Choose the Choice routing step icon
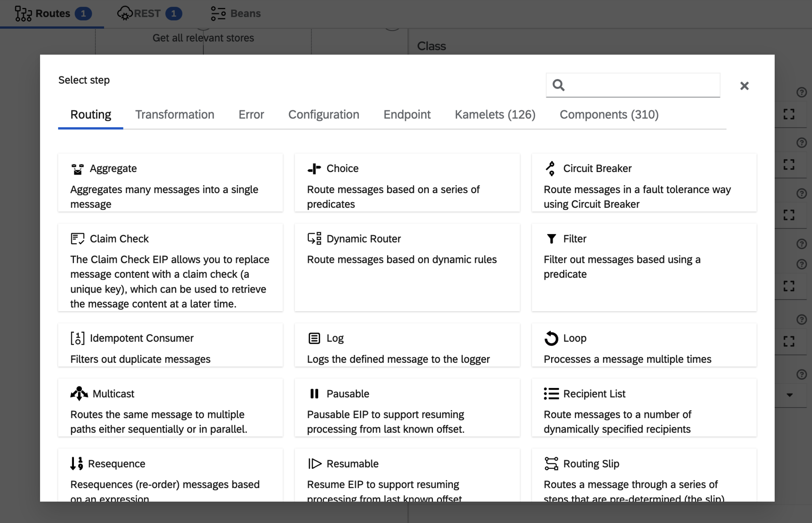The width and height of the screenshot is (812, 523). [314, 169]
